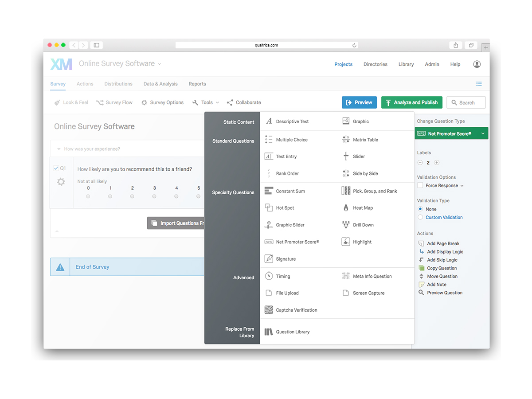Select the None validation type radio
This screenshot has width=532, height=399.
tap(420, 209)
